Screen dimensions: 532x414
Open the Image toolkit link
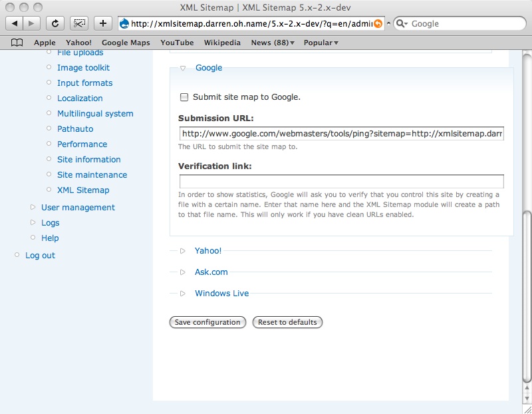tap(84, 68)
